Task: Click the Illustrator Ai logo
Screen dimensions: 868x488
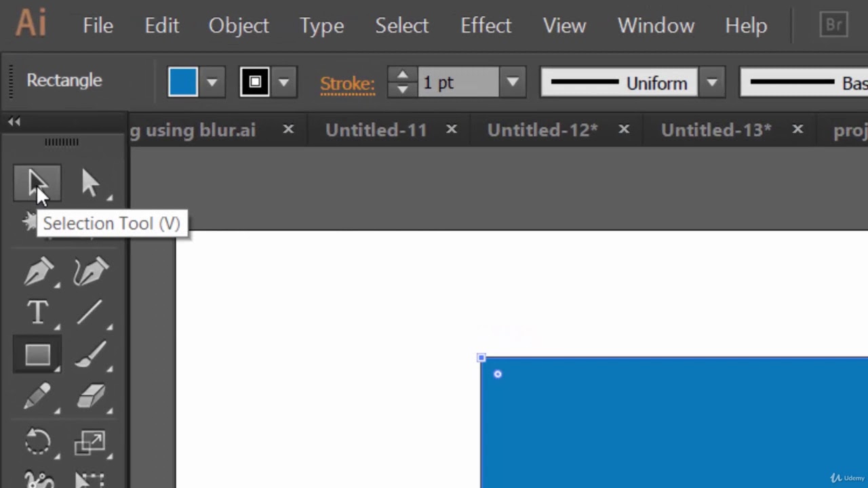Action: [x=31, y=22]
